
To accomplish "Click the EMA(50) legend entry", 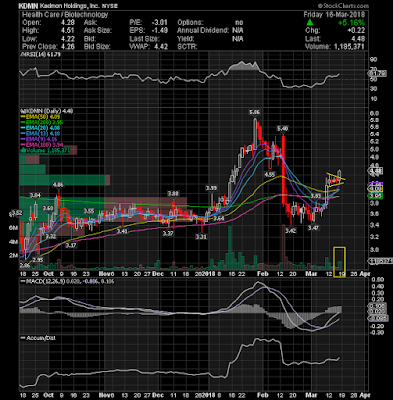I will (x=40, y=117).
